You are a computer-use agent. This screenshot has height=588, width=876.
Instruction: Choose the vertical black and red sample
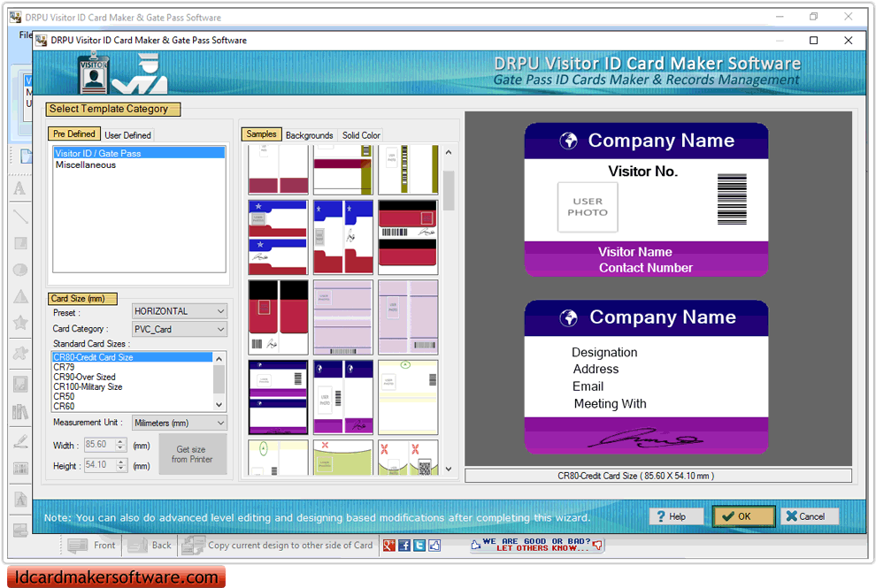point(278,317)
